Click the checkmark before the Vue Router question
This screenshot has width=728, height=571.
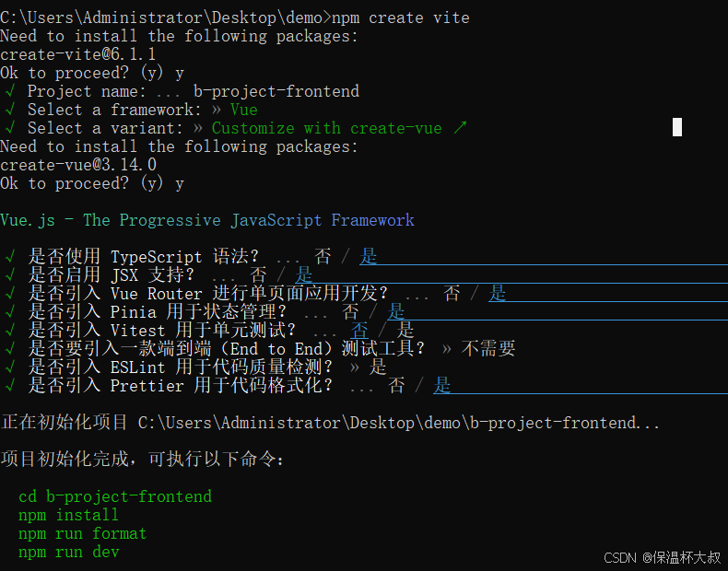(9, 294)
